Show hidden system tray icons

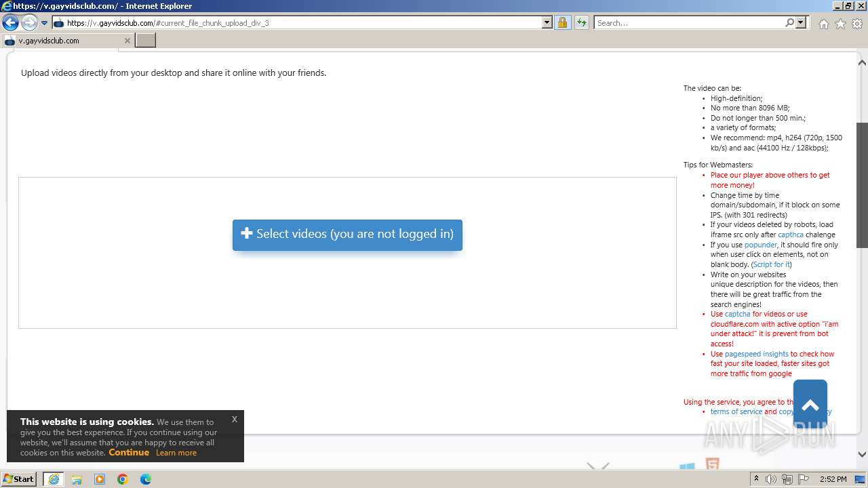pyautogui.click(x=757, y=479)
